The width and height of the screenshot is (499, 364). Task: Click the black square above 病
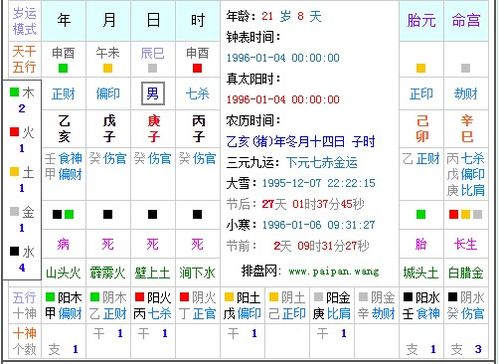click(x=57, y=214)
